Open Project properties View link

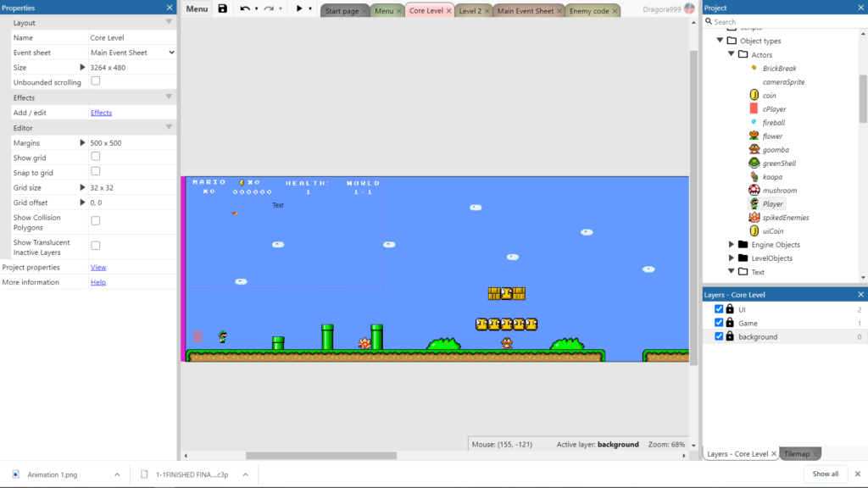[x=98, y=267]
